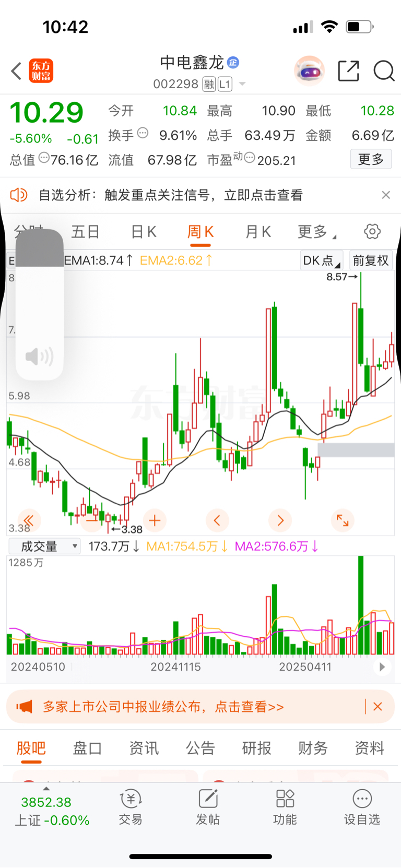Image resolution: width=401 pixels, height=868 pixels.
Task: Open 多家上市公司中报业绩公布 banner link
Action: 163,707
